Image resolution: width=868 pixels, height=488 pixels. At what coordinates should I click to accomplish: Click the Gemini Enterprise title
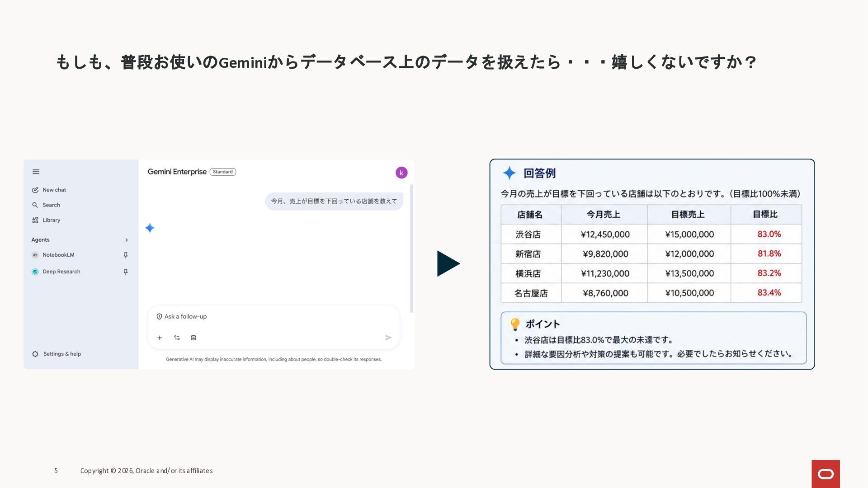[177, 172]
